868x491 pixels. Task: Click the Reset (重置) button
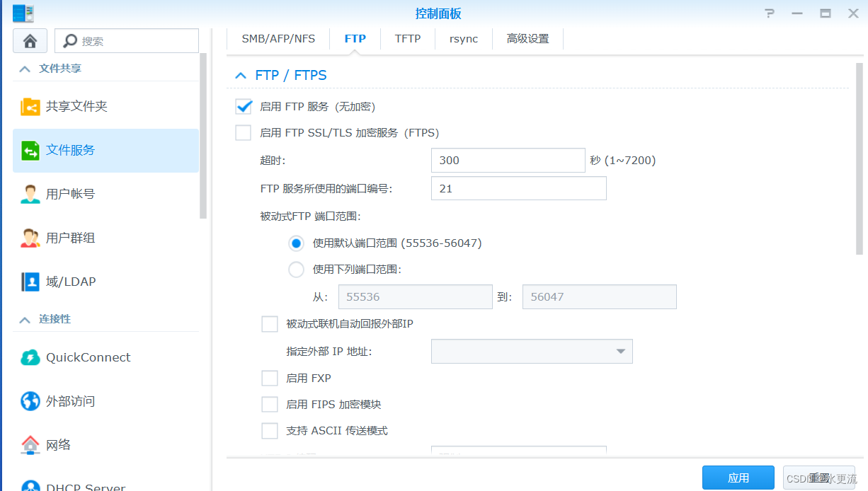point(819,478)
